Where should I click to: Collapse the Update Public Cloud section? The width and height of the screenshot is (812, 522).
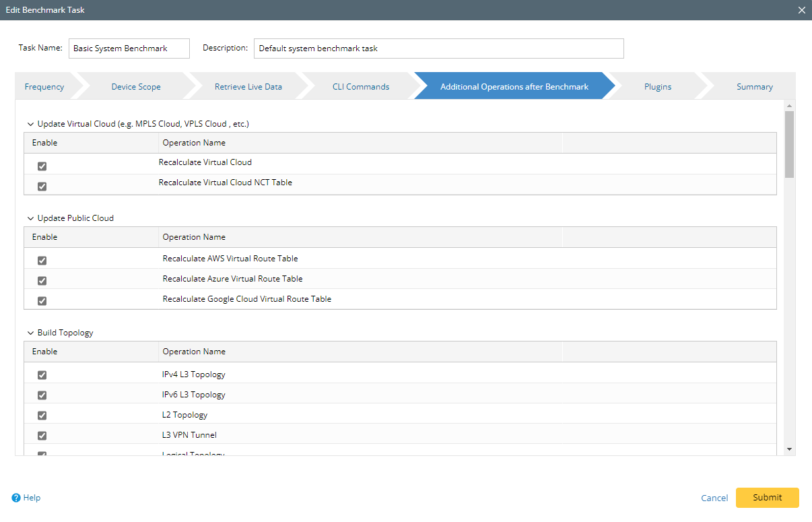[30, 218]
